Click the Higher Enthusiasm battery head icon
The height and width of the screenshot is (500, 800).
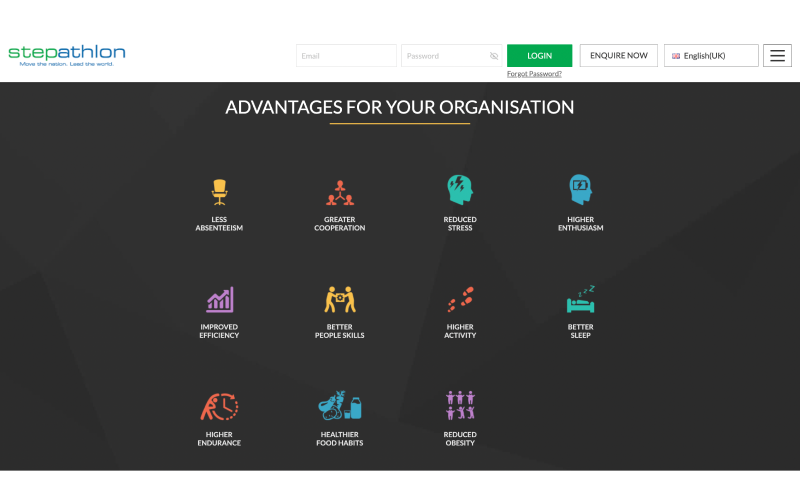(581, 189)
